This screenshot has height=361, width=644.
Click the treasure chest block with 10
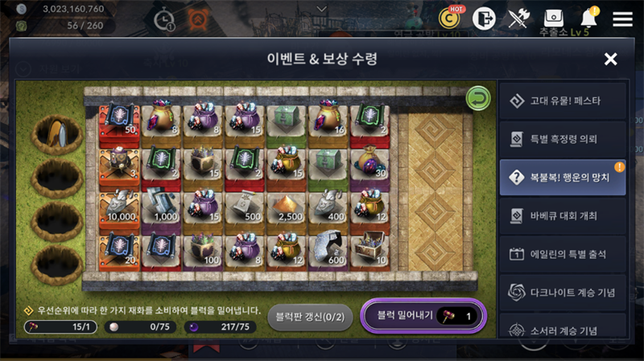point(369,251)
